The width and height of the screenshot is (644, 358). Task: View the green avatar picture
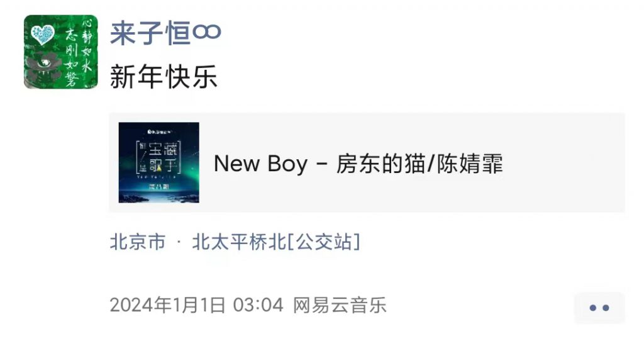coord(61,52)
